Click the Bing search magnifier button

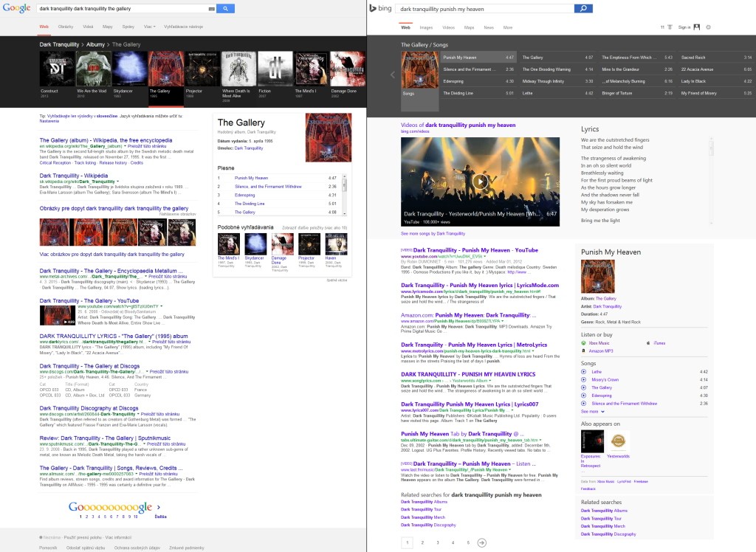click(x=583, y=8)
